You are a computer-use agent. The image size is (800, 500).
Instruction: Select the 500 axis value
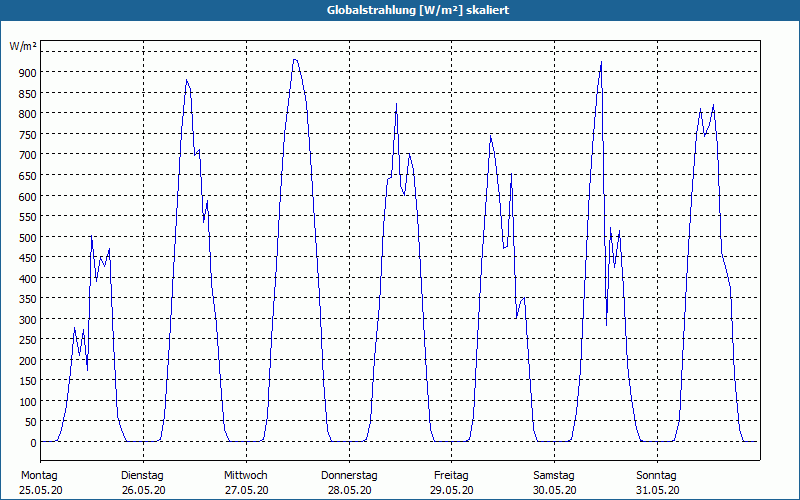(27, 238)
